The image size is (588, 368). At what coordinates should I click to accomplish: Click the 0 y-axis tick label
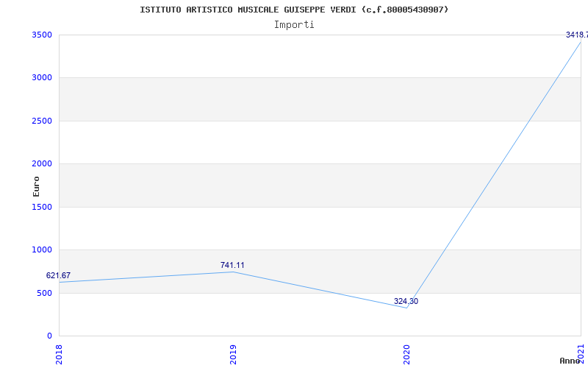click(49, 336)
